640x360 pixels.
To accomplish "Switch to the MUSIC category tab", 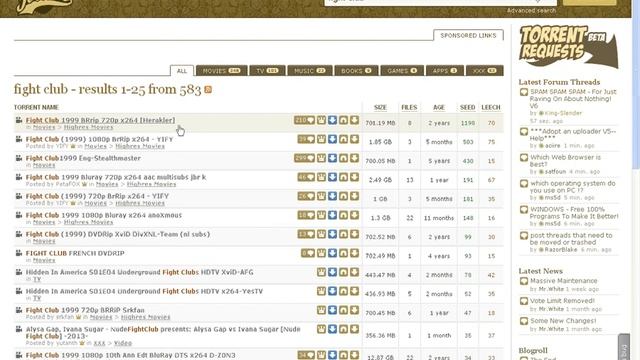I will (x=310, y=71).
